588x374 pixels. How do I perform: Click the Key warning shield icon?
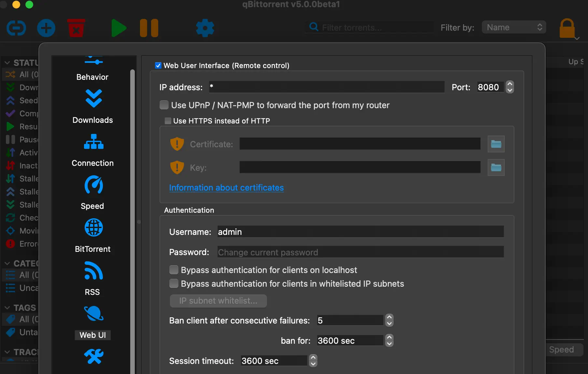177,167
